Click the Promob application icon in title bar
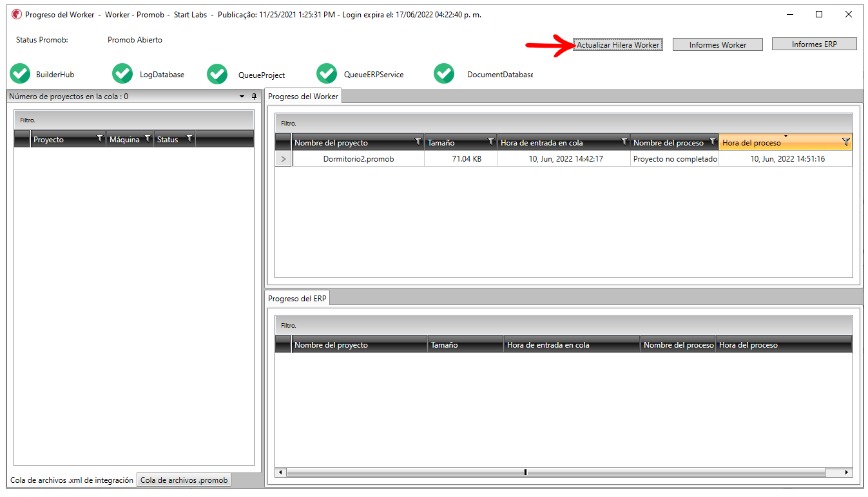Viewport: 868px width, 497px height. tap(17, 14)
